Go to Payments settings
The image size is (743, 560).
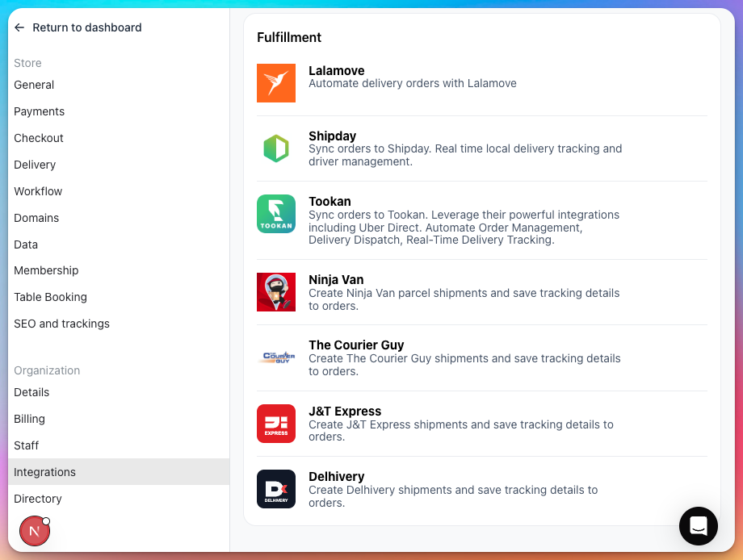click(39, 111)
